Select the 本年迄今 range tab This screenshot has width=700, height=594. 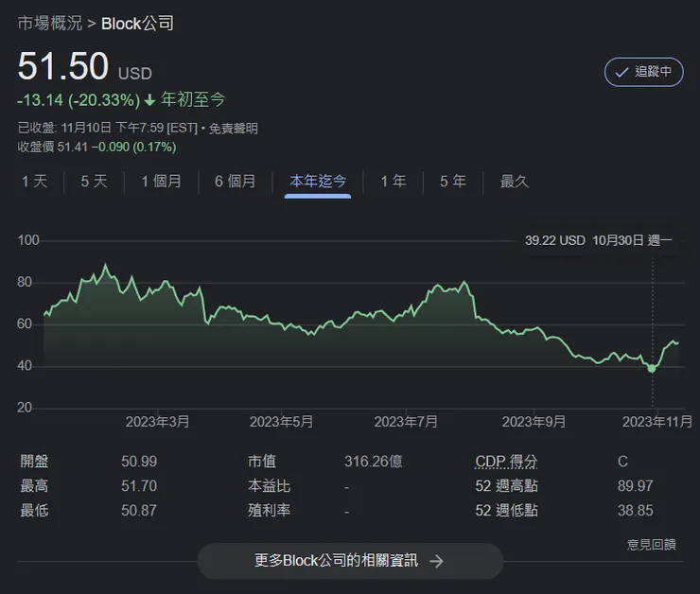pyautogui.click(x=318, y=182)
